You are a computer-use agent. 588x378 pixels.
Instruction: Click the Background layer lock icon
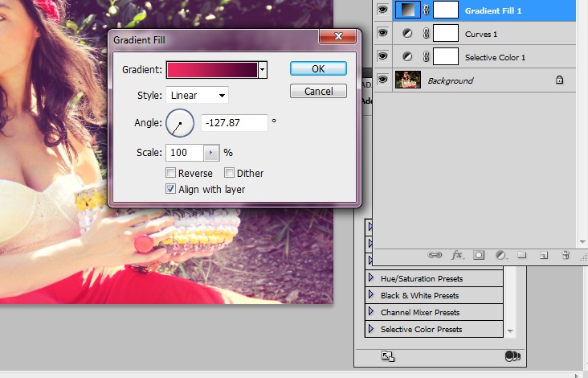point(559,80)
